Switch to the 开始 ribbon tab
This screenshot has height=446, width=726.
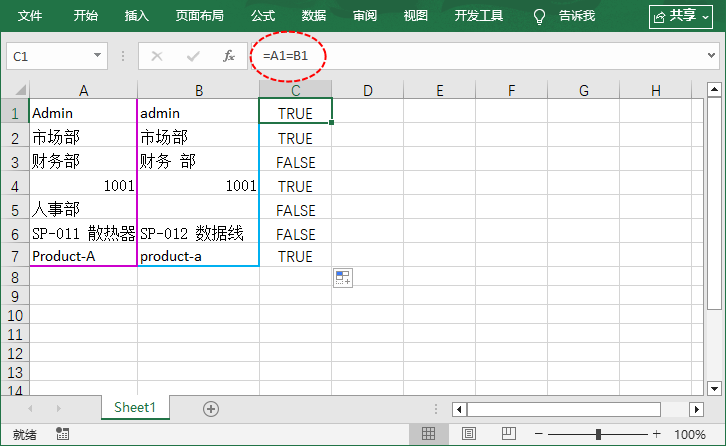pyautogui.click(x=86, y=16)
